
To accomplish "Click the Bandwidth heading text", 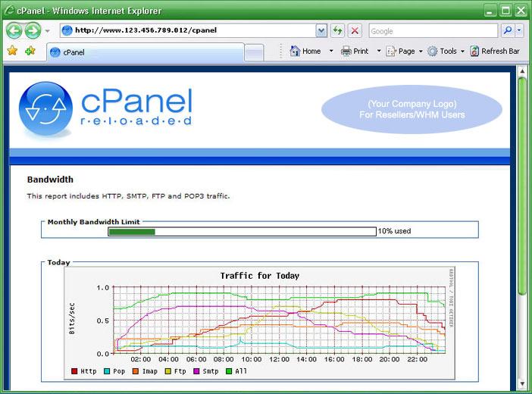I will (x=50, y=180).
